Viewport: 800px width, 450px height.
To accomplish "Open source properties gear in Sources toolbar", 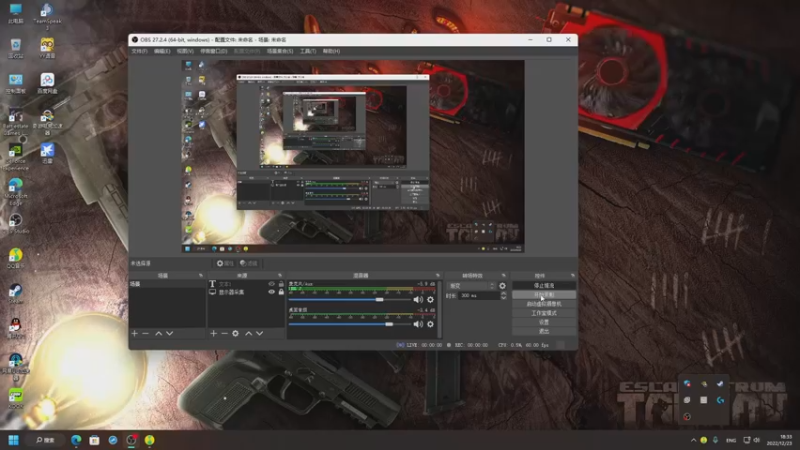I will 235,333.
